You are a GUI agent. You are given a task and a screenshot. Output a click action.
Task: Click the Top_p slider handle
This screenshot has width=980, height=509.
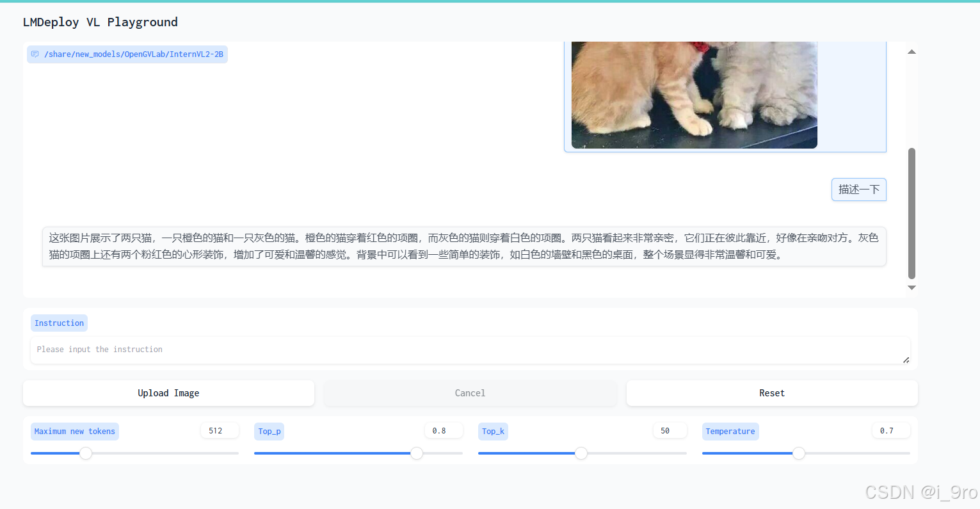tap(417, 453)
